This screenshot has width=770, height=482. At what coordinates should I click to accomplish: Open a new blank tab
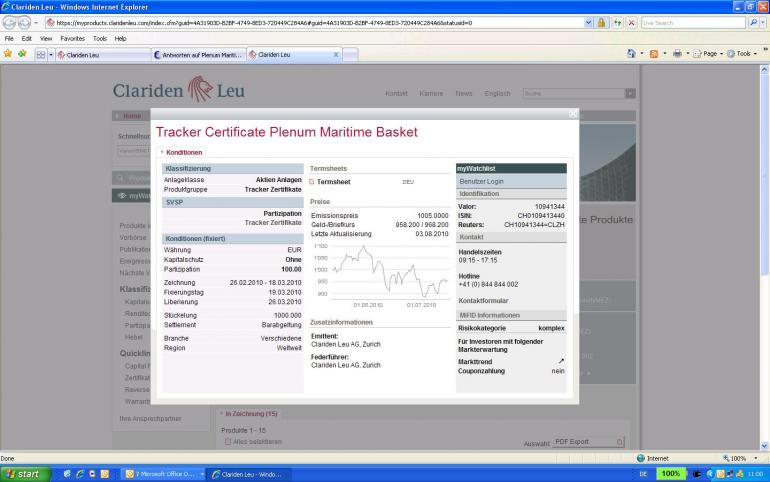point(350,55)
